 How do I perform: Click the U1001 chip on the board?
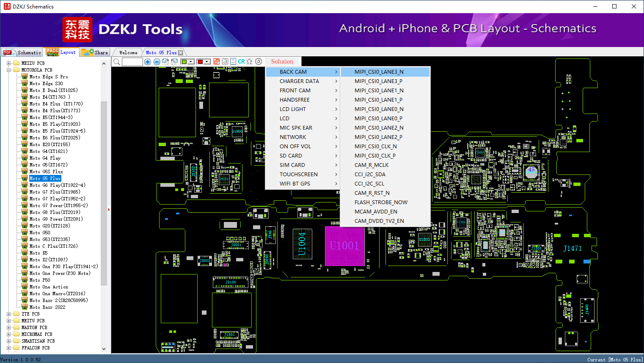(344, 246)
